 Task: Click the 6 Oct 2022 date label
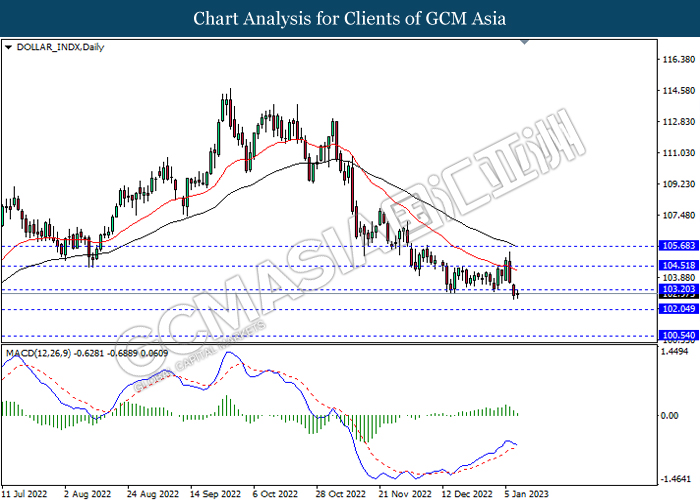click(275, 494)
